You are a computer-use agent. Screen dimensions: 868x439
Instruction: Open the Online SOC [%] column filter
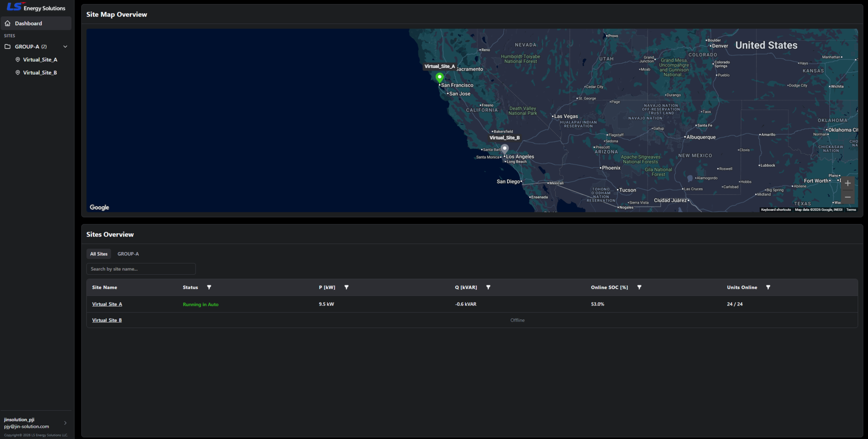click(639, 288)
